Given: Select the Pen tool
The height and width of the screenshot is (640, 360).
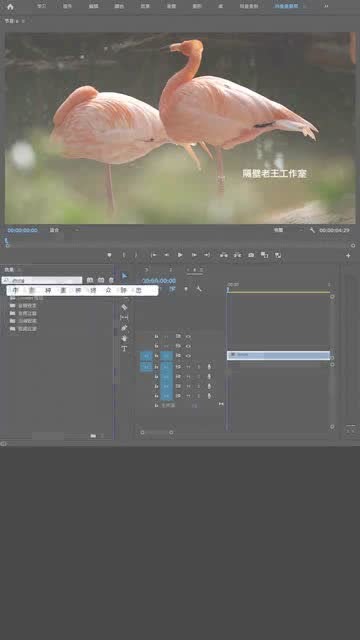Looking at the screenshot, I should pyautogui.click(x=124, y=328).
